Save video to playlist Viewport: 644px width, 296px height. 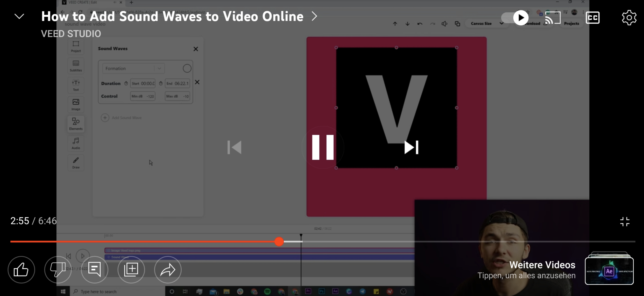(131, 270)
